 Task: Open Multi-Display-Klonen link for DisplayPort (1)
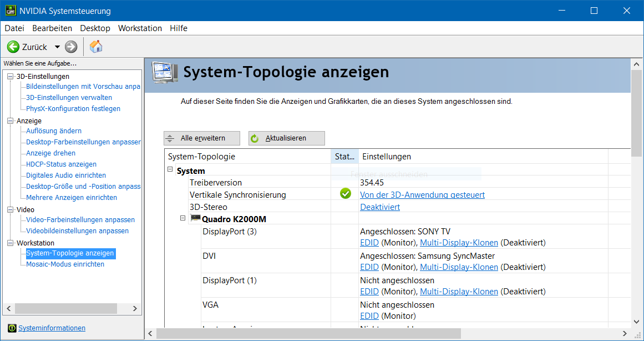pyautogui.click(x=459, y=292)
